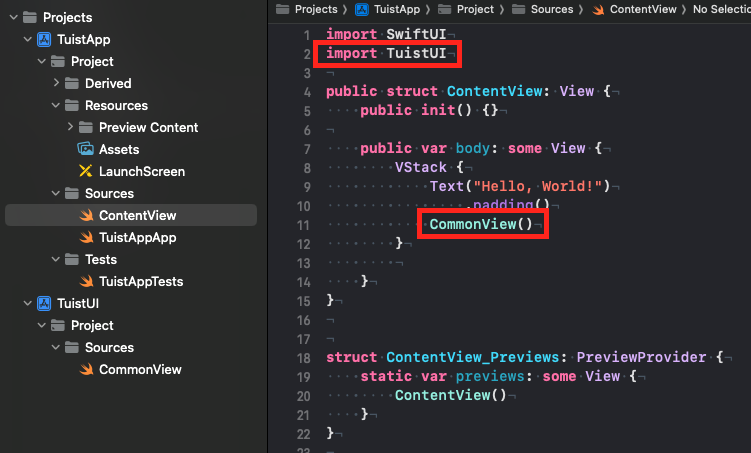Click the Project folder icon in breadcrumb bar
This screenshot has width=751, height=453.
(445, 9)
